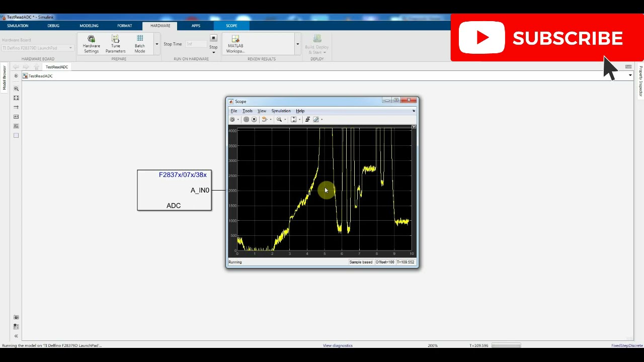
Task: Open Scope Tools menu
Action: coord(248,111)
